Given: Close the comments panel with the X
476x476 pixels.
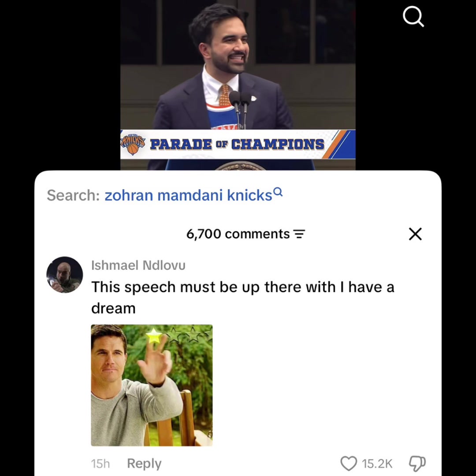Looking at the screenshot, I should [415, 234].
